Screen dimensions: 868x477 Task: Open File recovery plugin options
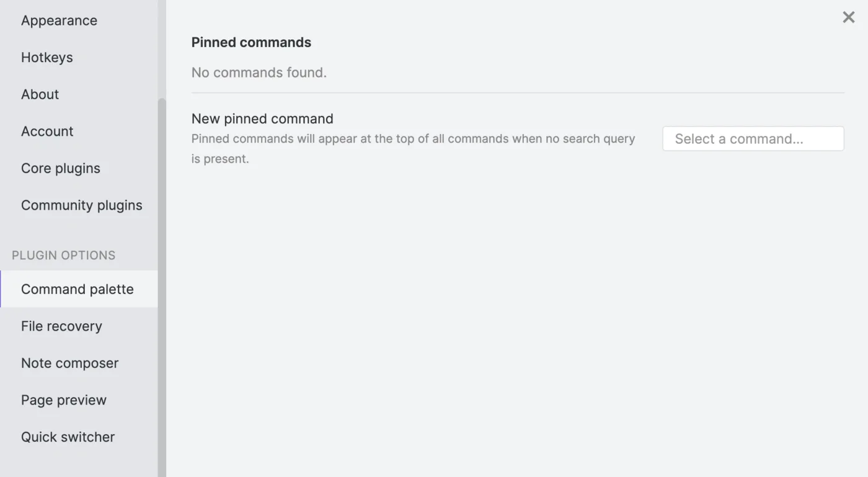[x=61, y=326]
